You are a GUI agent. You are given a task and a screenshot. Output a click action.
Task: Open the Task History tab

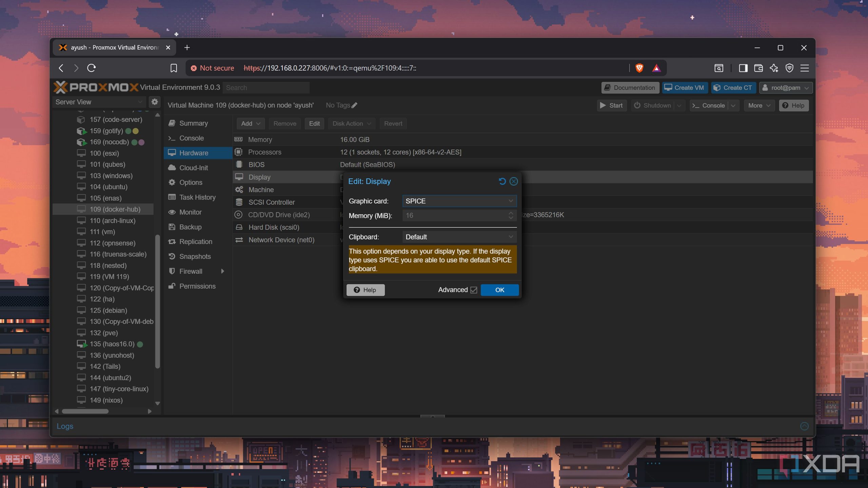(x=198, y=197)
